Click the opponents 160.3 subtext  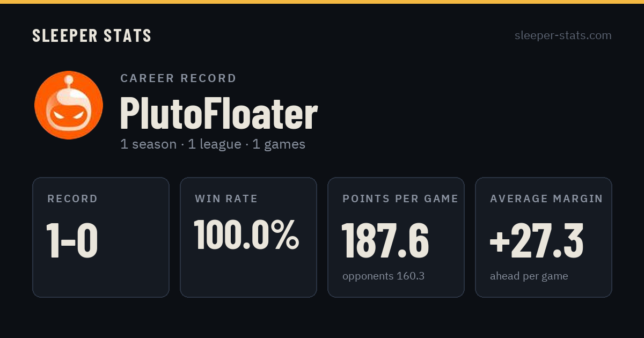[384, 276]
